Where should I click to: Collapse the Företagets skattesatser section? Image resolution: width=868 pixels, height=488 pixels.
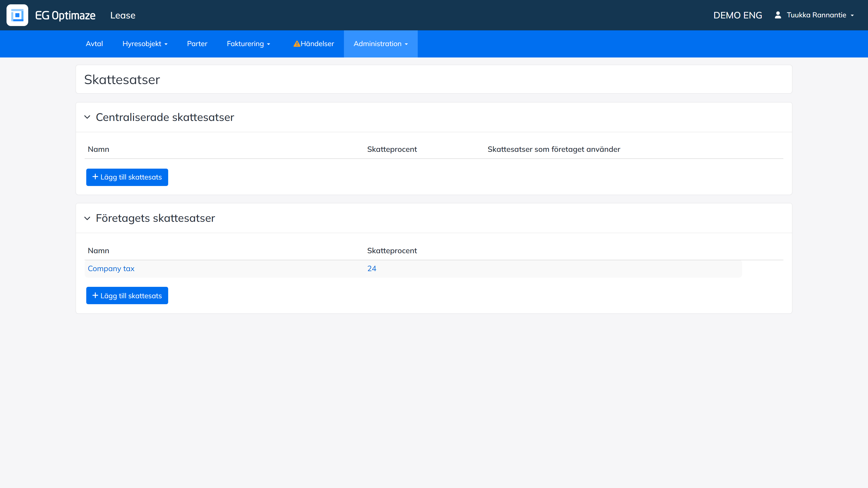(x=87, y=218)
